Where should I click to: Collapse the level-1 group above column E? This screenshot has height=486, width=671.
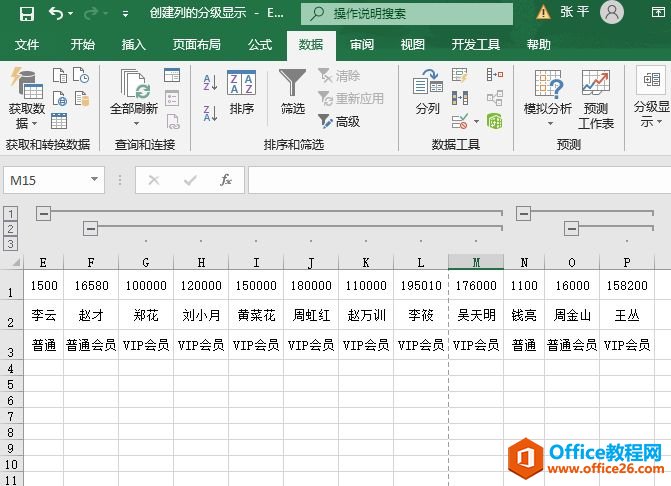click(43, 213)
